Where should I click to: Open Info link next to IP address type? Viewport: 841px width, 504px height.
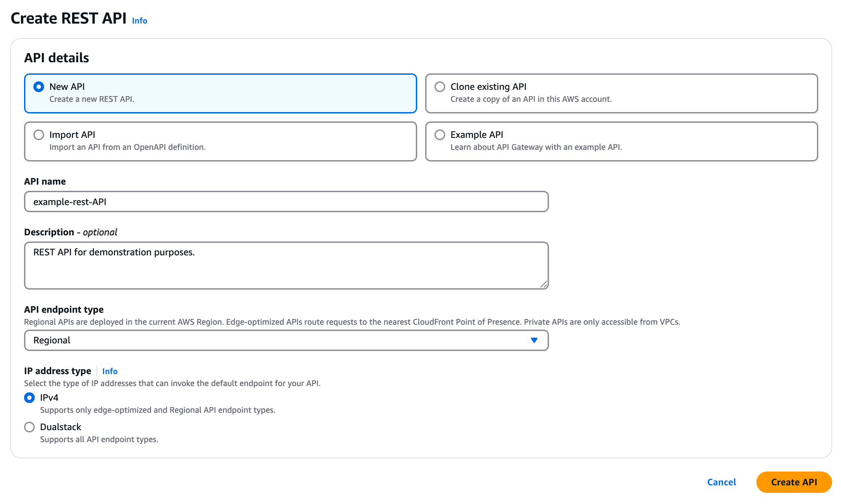pos(110,371)
